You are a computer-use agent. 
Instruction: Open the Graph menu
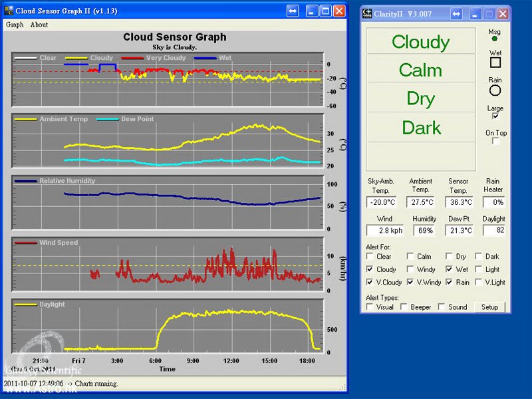(x=15, y=25)
